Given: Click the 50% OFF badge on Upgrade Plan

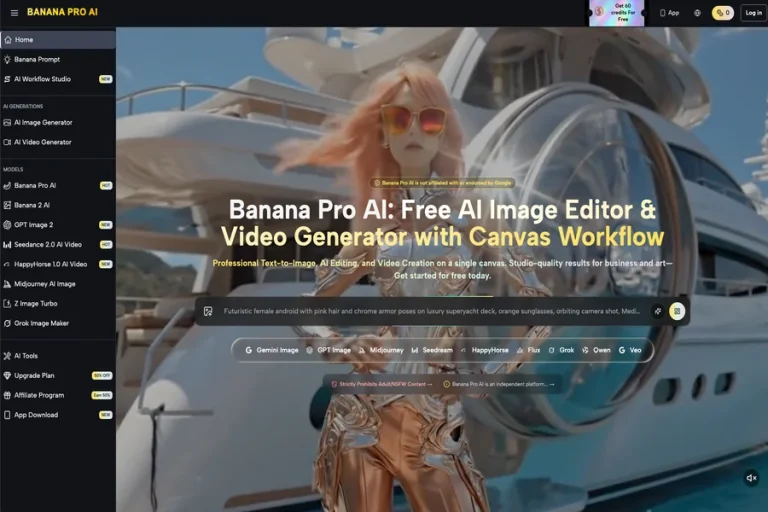Looking at the screenshot, I should (102, 375).
